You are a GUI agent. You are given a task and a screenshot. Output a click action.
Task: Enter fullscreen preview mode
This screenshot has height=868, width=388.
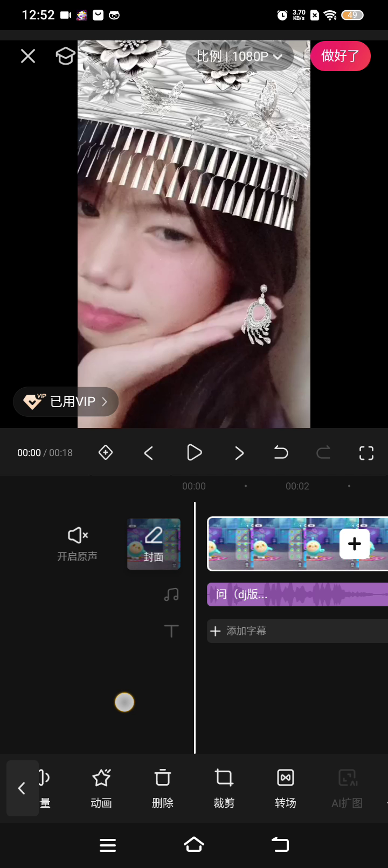click(366, 453)
